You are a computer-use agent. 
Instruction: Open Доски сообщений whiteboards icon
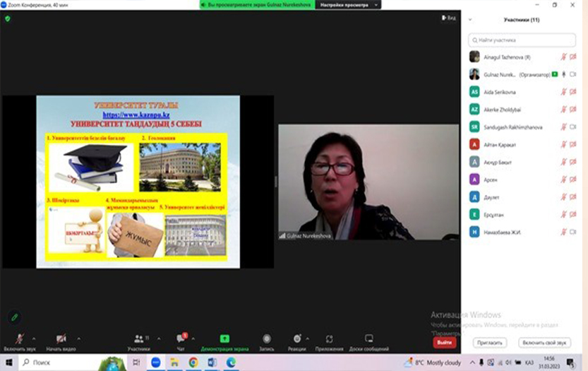(x=368, y=339)
